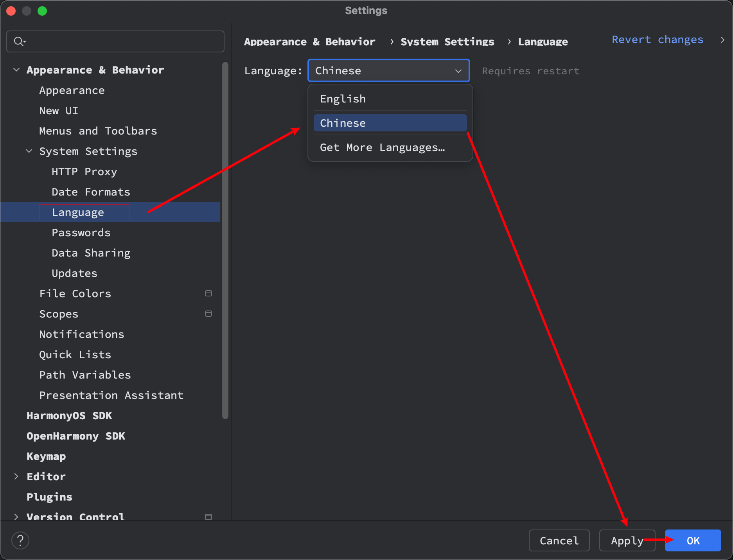Open Passwords settings
Image resolution: width=733 pixels, height=560 pixels.
(81, 233)
